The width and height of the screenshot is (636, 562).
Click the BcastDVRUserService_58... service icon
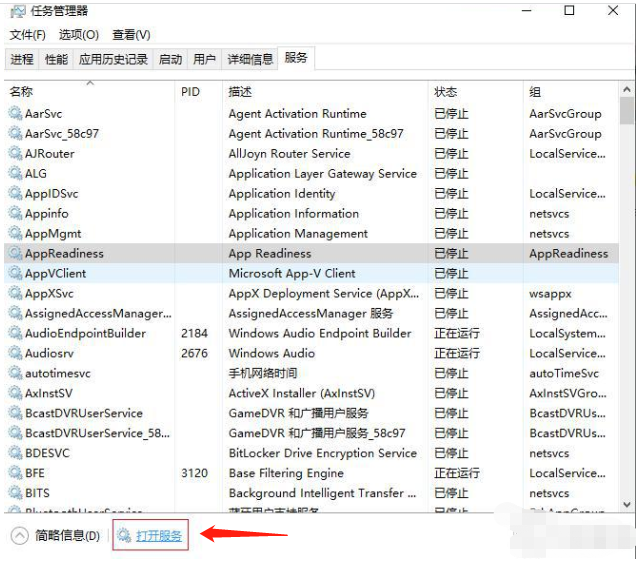(x=15, y=433)
